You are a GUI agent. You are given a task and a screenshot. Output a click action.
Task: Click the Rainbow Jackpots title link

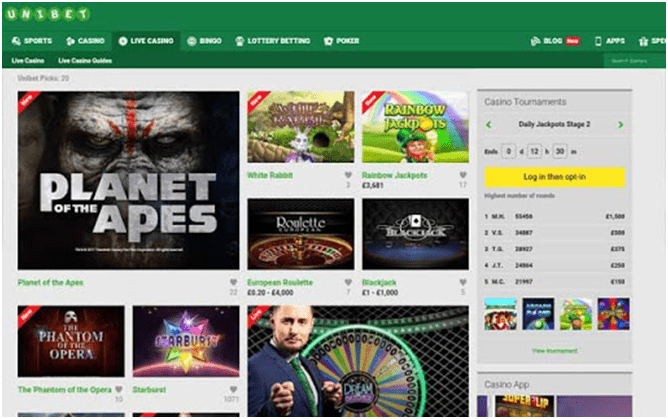[394, 175]
